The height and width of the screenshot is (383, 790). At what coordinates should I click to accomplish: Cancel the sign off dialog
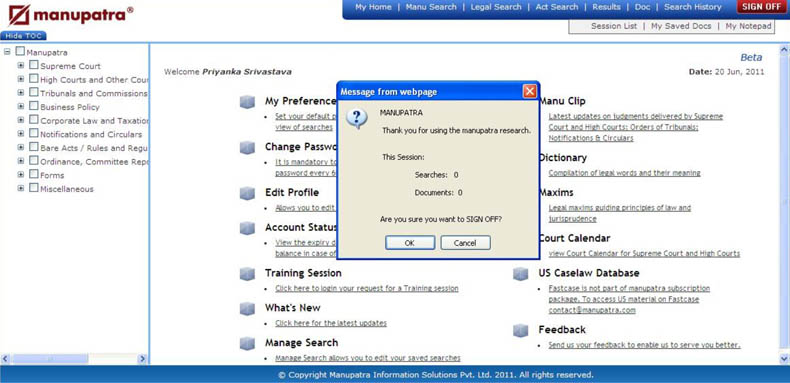tap(465, 243)
